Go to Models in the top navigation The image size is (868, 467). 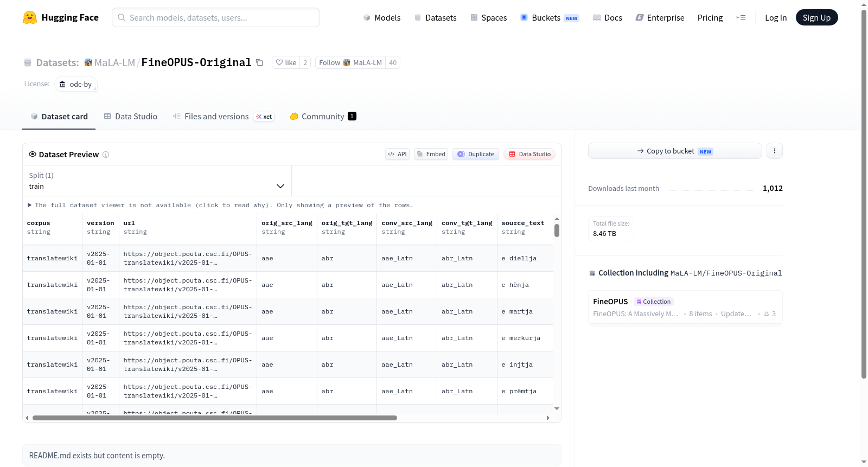pos(382,18)
